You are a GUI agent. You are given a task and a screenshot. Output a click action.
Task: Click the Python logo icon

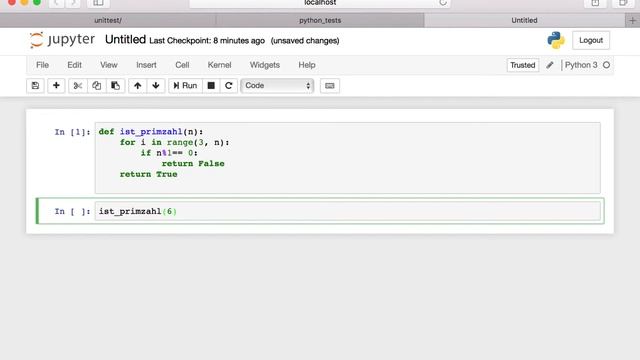tap(556, 40)
